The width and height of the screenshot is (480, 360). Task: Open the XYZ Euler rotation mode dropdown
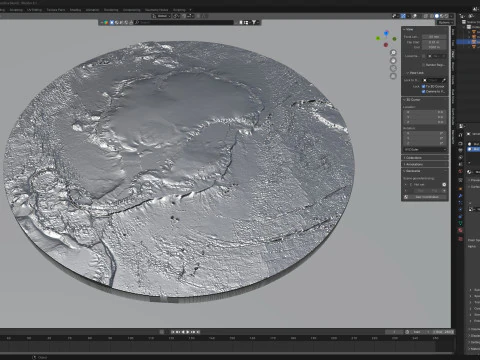[425, 149]
